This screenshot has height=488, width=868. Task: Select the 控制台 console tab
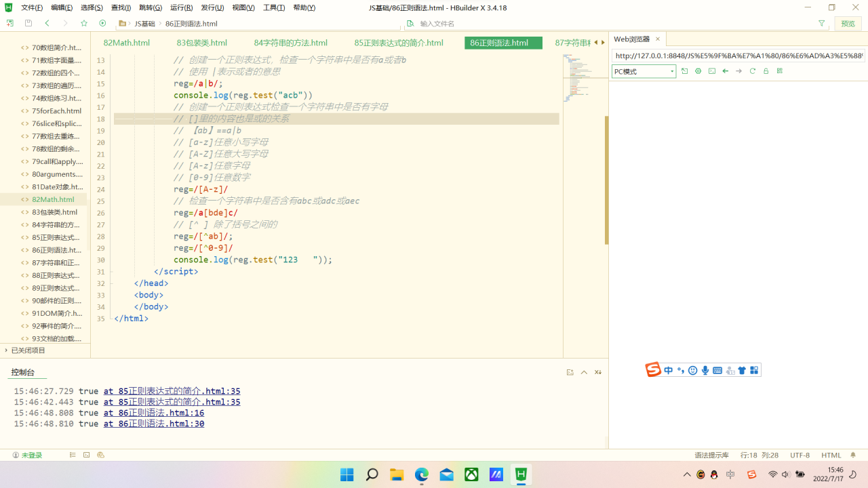coord(23,372)
